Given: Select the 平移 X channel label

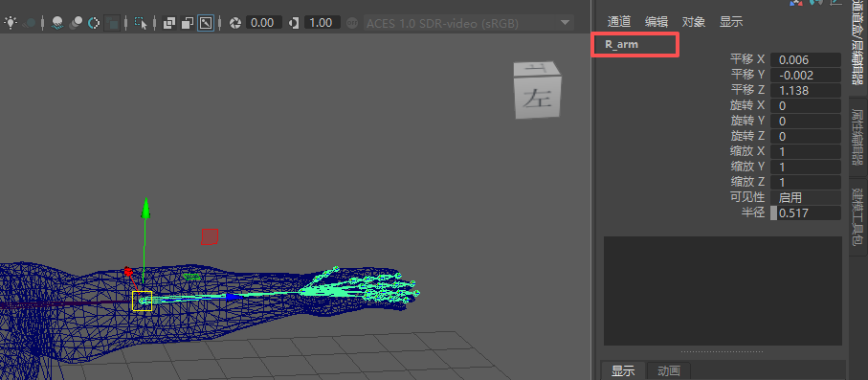Looking at the screenshot, I should (747, 59).
